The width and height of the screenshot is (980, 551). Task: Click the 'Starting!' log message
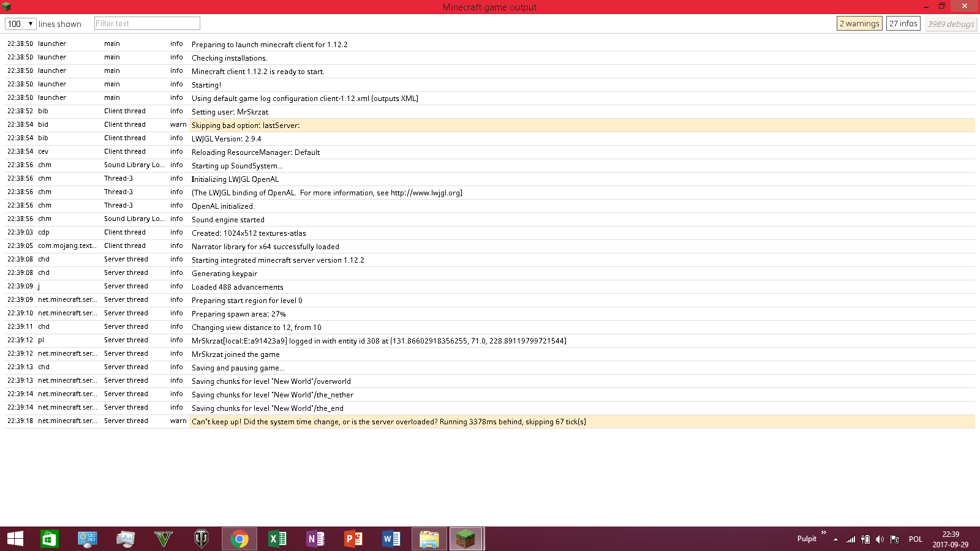(x=206, y=85)
